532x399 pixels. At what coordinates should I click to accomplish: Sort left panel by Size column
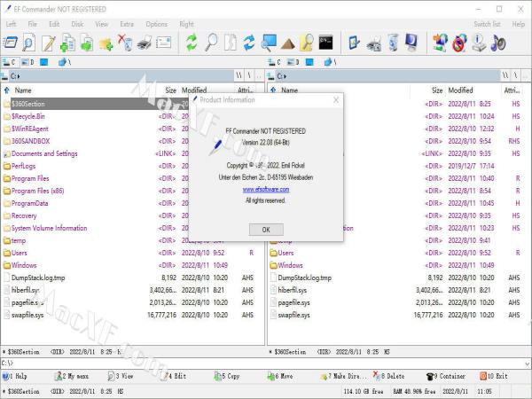point(170,90)
